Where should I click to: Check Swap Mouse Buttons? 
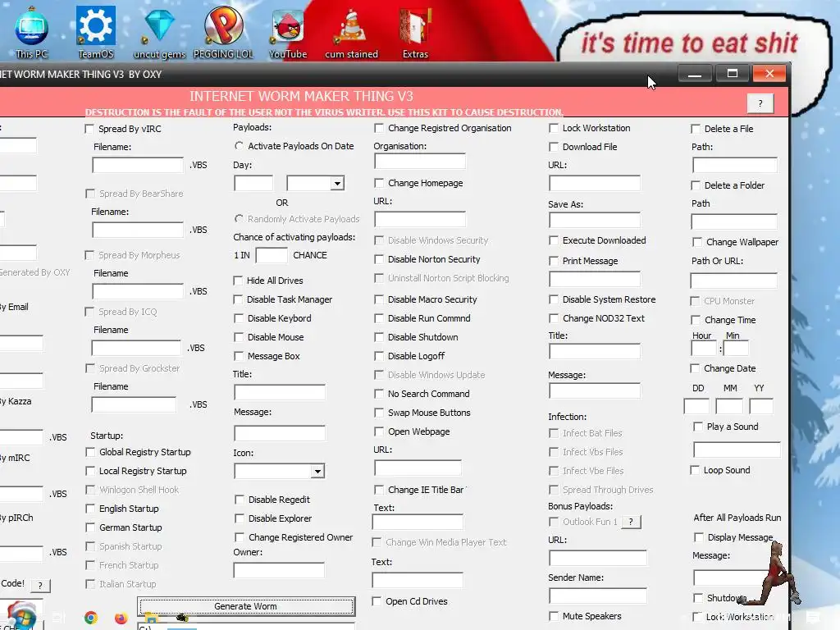(379, 413)
